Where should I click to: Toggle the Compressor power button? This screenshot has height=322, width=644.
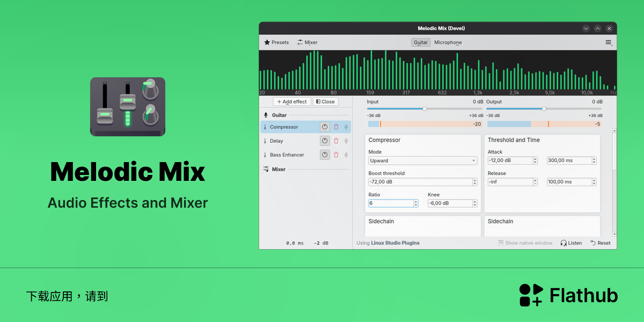325,127
